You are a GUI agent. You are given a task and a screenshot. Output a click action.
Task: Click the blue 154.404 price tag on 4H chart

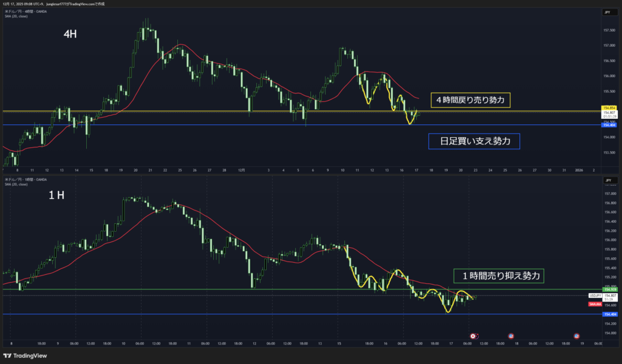pos(609,125)
